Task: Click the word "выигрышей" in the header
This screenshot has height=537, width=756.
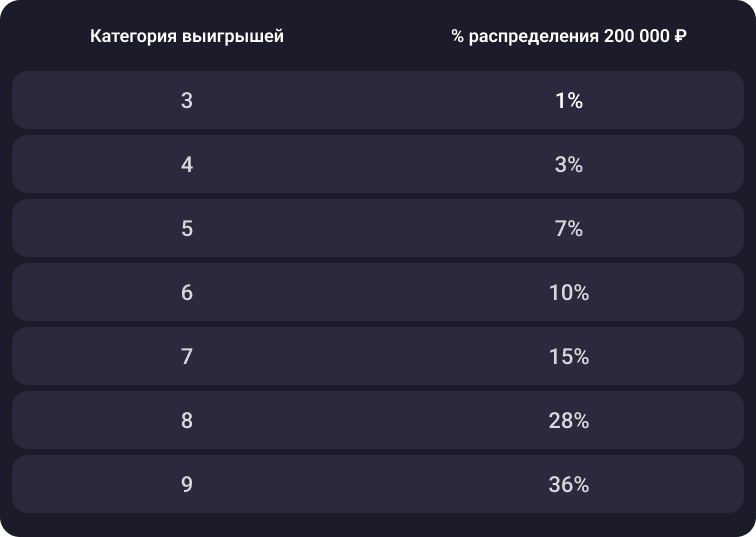Action: click(232, 37)
